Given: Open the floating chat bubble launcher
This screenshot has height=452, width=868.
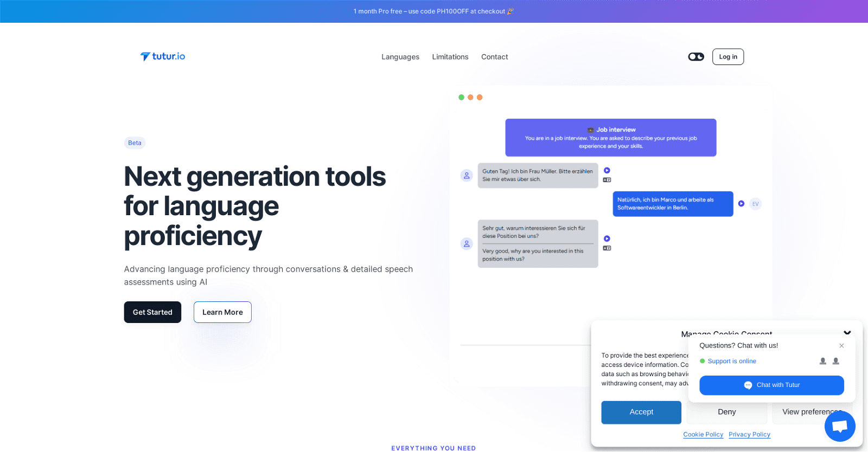Looking at the screenshot, I should click(839, 426).
